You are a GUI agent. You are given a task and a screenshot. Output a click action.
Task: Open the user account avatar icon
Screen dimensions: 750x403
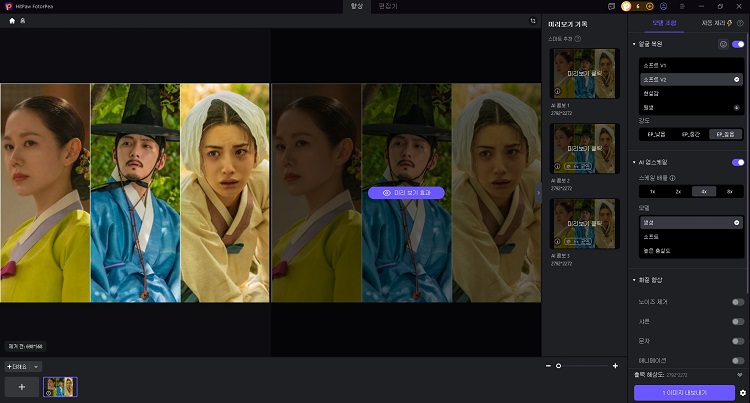[x=663, y=6]
